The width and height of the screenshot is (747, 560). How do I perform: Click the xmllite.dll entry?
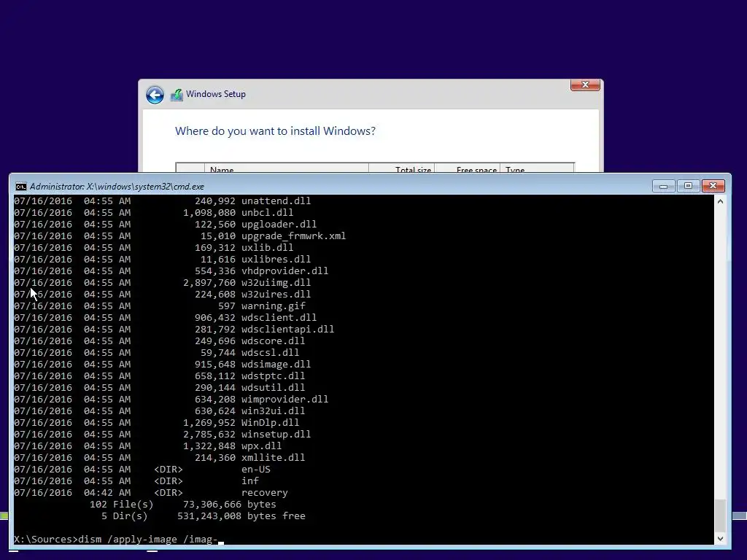[273, 458]
